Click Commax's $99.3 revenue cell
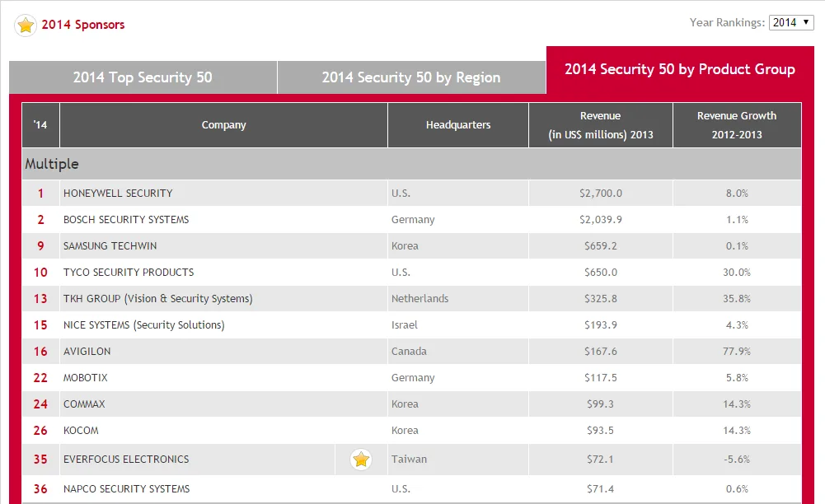 click(600, 404)
